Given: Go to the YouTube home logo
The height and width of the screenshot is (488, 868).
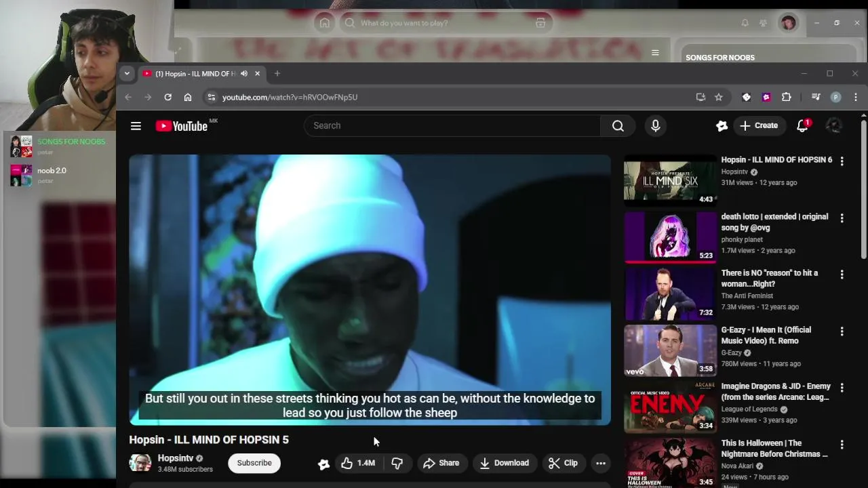Looking at the screenshot, I should coord(182,125).
